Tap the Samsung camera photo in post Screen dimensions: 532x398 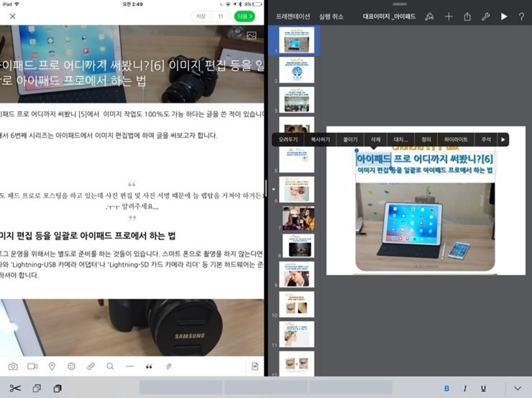pos(132,327)
